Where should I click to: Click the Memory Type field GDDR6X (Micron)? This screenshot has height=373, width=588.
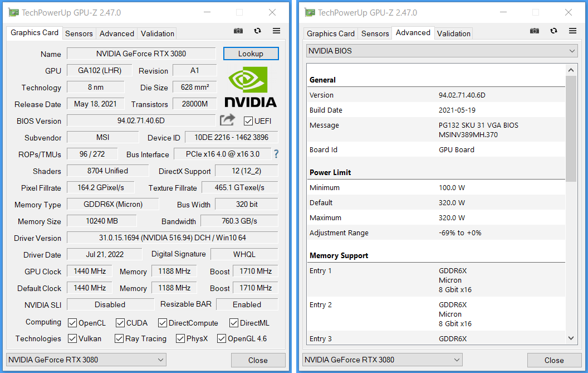point(113,205)
